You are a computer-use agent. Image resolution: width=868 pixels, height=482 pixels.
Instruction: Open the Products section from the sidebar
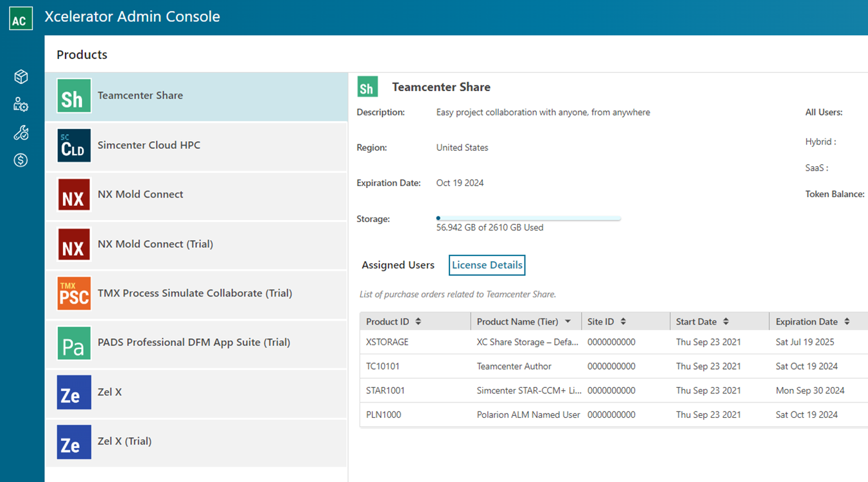pyautogui.click(x=20, y=76)
